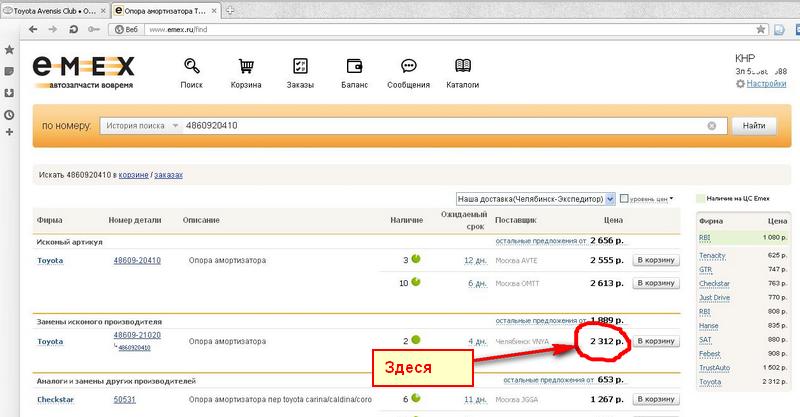
Task: Clear the part number search field
Action: click(711, 126)
